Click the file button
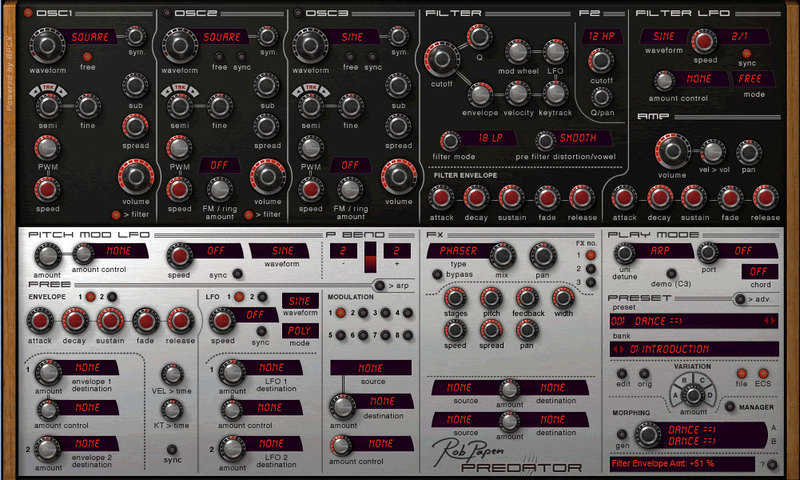 (x=741, y=374)
